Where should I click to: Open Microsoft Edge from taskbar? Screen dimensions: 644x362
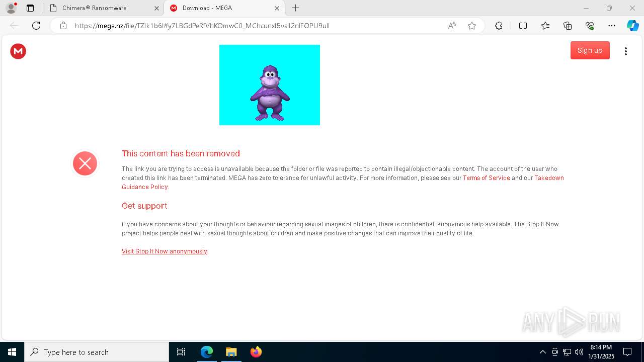tap(207, 352)
